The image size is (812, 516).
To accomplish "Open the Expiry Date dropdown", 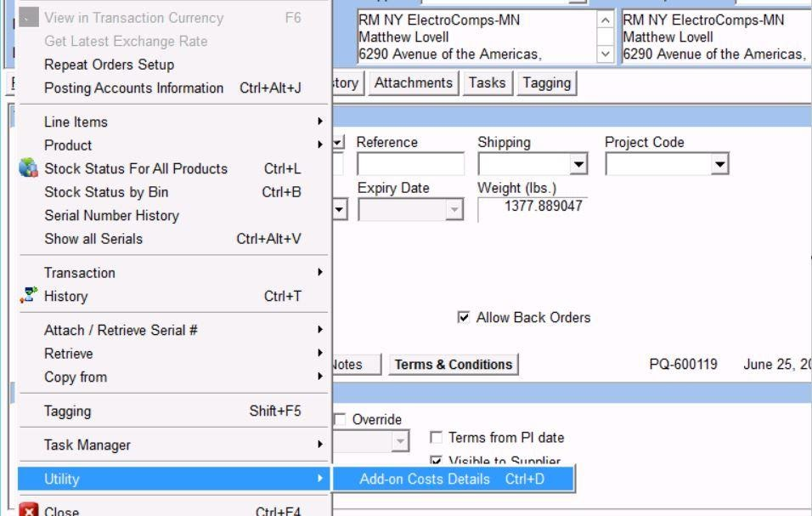I will click(454, 210).
